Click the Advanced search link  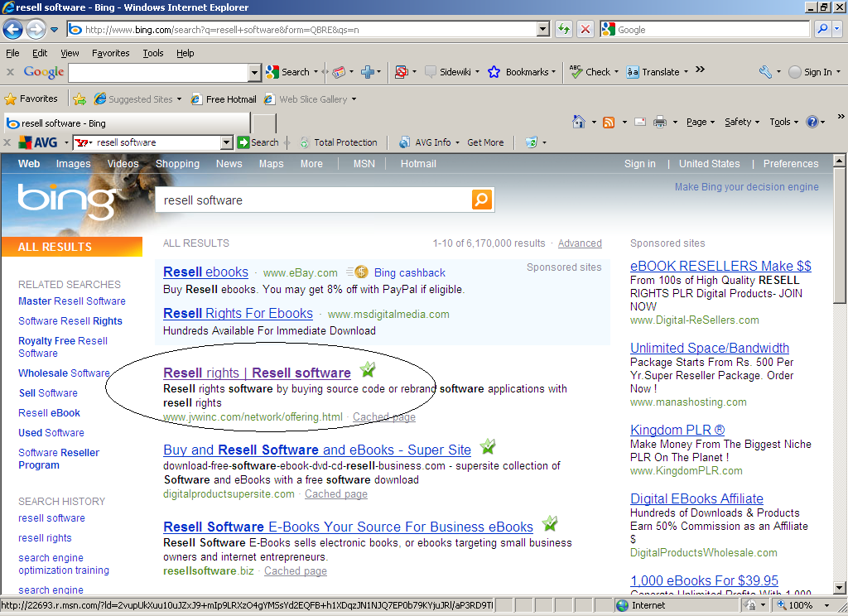(x=580, y=243)
